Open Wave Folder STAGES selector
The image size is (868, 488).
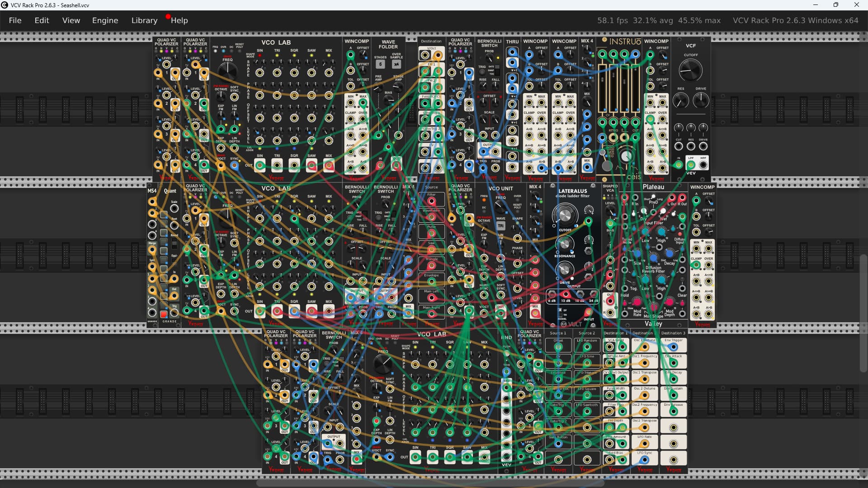(x=380, y=64)
